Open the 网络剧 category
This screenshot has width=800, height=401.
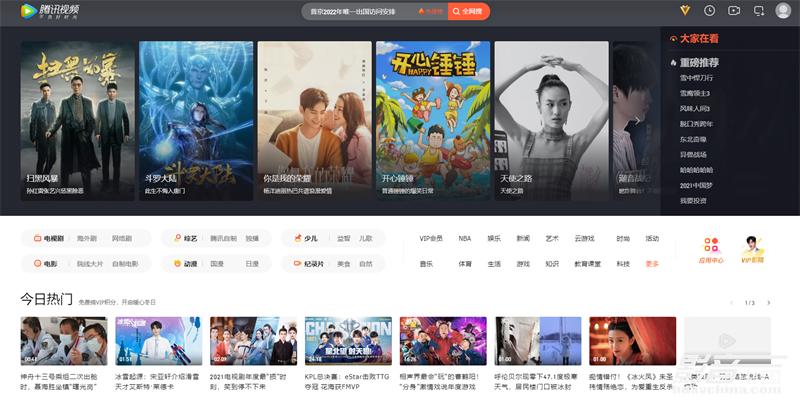pyautogui.click(x=121, y=238)
